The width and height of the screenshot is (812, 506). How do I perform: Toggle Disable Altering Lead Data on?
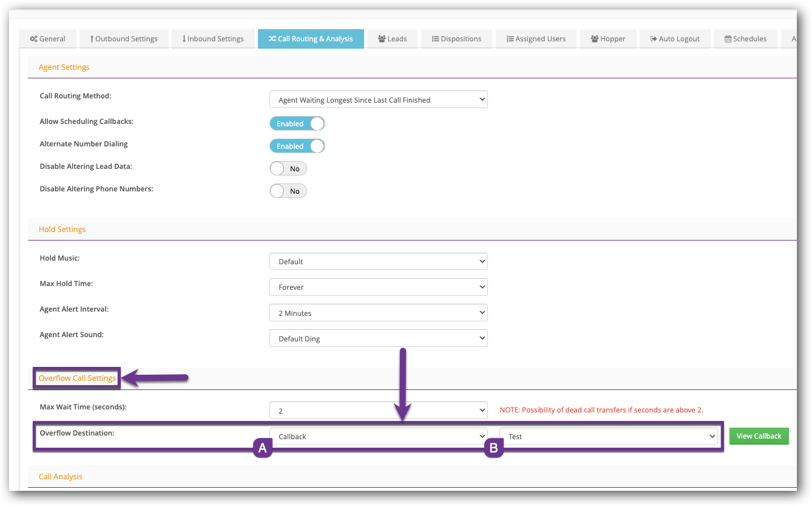288,168
